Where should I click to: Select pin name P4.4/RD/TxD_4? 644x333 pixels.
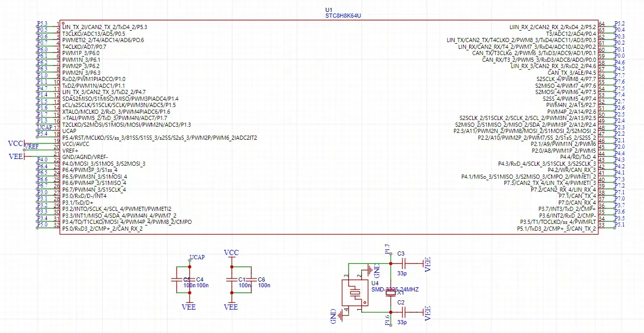click(578, 157)
